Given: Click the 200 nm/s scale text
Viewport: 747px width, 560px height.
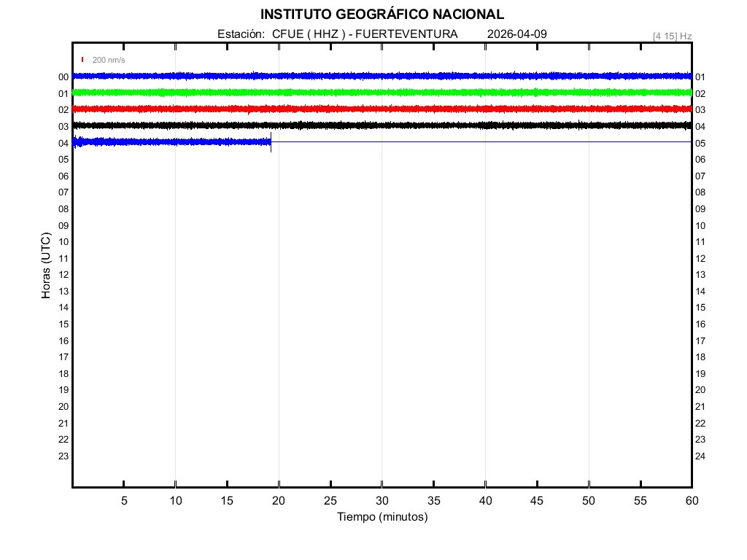Looking at the screenshot, I should [x=109, y=60].
